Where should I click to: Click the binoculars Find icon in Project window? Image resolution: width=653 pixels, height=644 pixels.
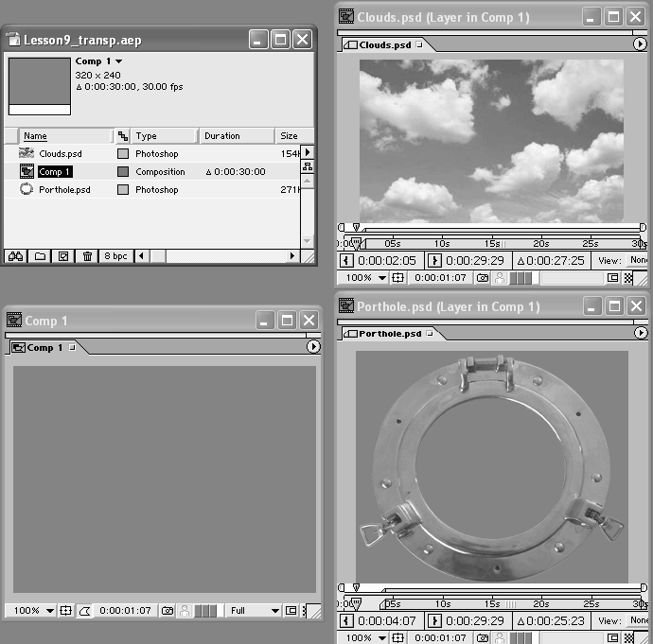tap(16, 256)
